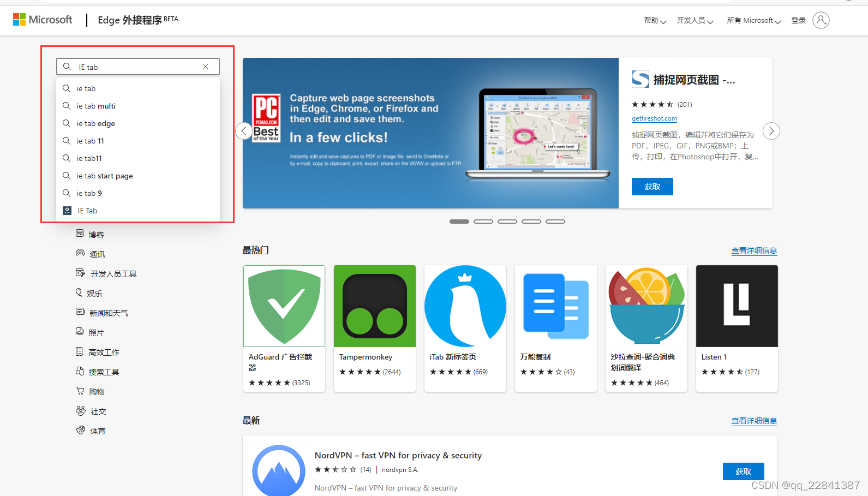
Task: Select first carousel page indicator
Action: pyautogui.click(x=459, y=222)
